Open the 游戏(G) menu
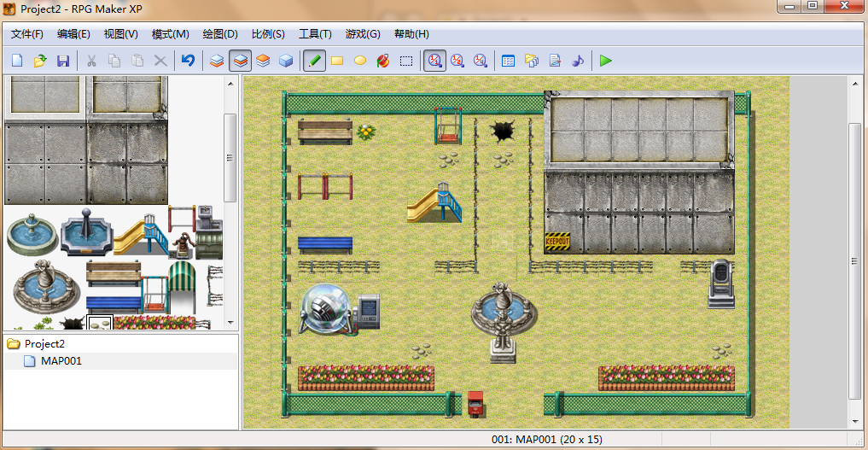This screenshot has width=868, height=450. [x=363, y=34]
